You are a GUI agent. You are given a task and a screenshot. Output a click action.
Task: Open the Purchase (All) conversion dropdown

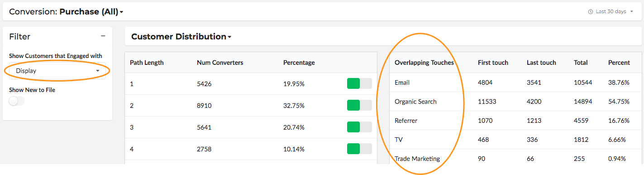(91, 12)
